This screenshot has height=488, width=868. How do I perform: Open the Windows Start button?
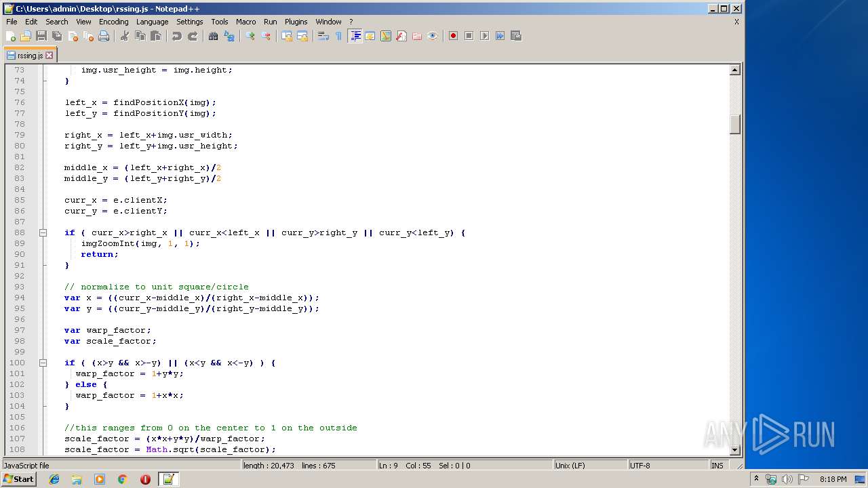(x=18, y=479)
